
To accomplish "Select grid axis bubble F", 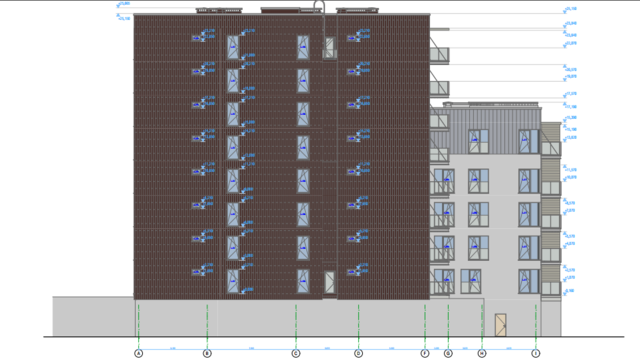I will pyautogui.click(x=425, y=353).
